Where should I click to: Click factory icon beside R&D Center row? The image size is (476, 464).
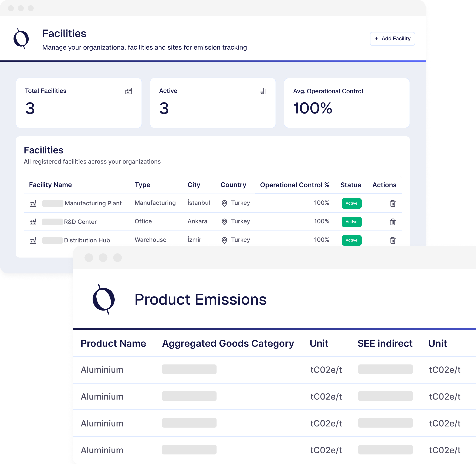tap(33, 222)
